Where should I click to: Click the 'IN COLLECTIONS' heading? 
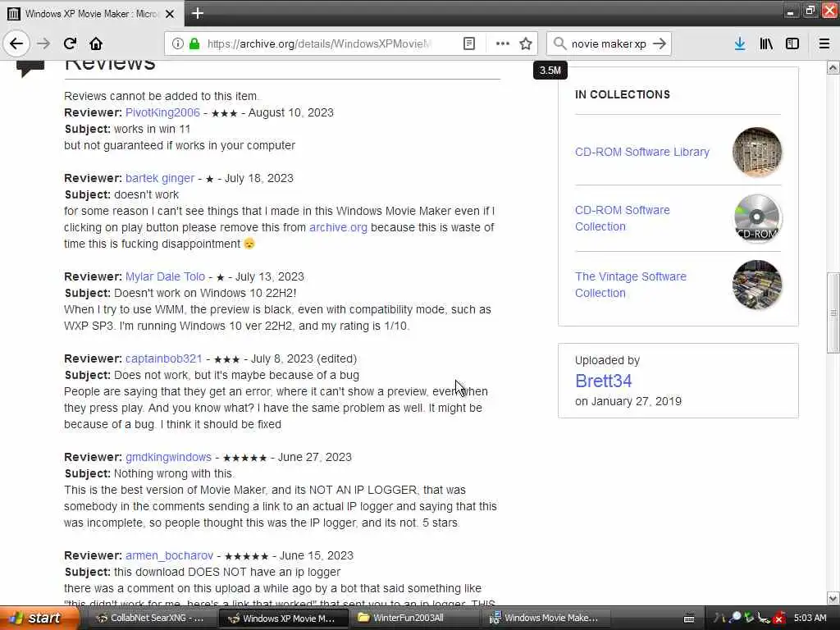pos(623,94)
